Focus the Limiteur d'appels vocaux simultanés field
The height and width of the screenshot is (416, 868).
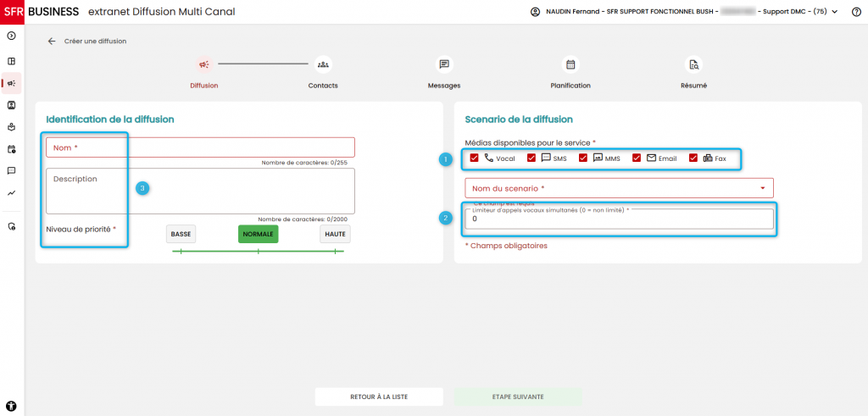(619, 219)
